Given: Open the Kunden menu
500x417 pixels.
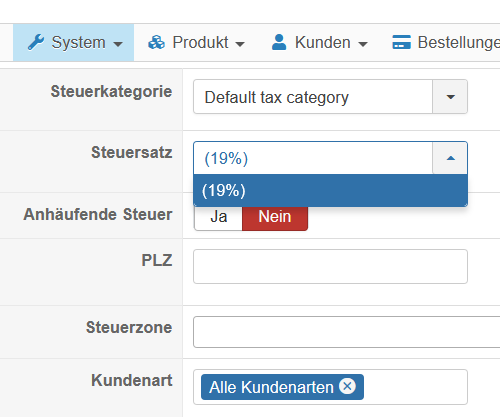Looking at the screenshot, I should click(x=319, y=42).
